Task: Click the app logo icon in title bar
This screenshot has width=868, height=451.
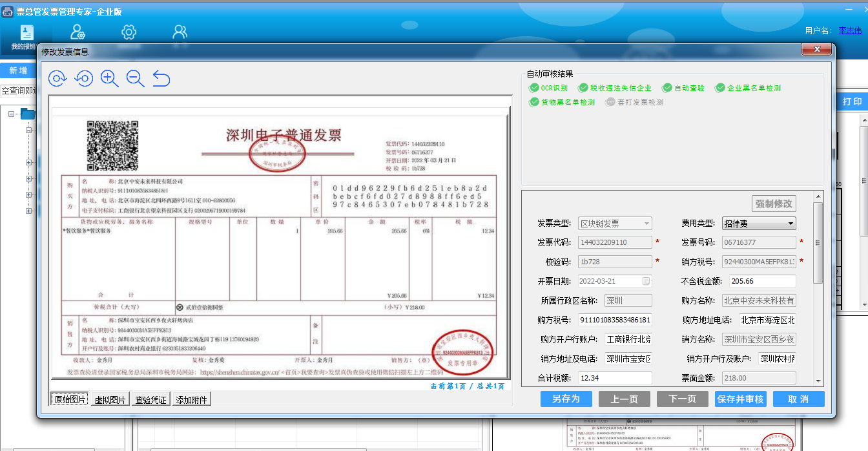Action: pos(8,11)
